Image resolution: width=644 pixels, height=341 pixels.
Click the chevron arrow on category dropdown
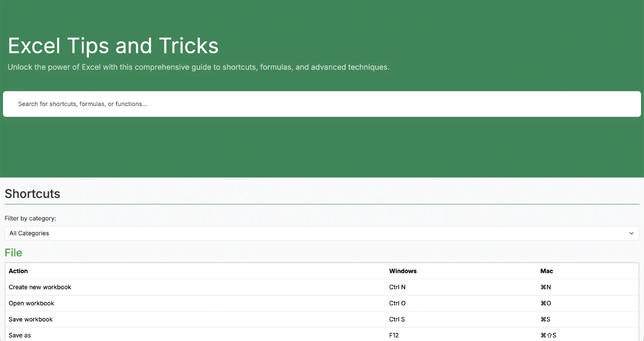[x=631, y=233]
